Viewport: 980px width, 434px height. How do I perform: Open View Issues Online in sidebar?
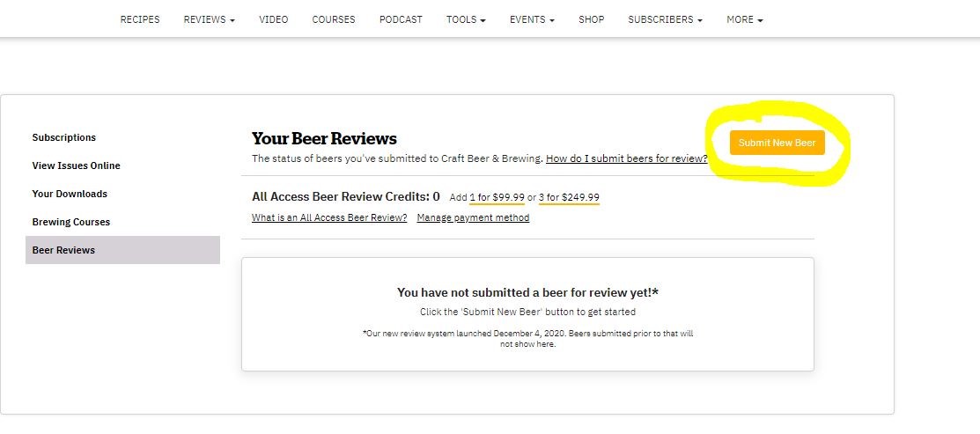tap(77, 166)
